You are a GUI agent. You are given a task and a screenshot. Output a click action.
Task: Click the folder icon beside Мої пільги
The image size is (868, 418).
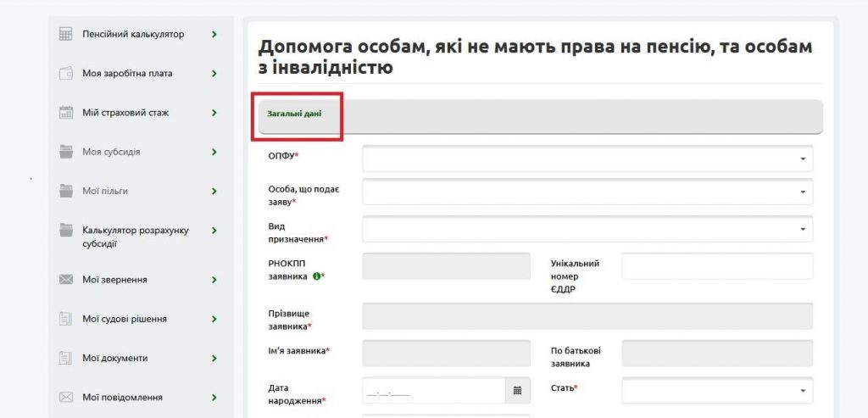[66, 191]
